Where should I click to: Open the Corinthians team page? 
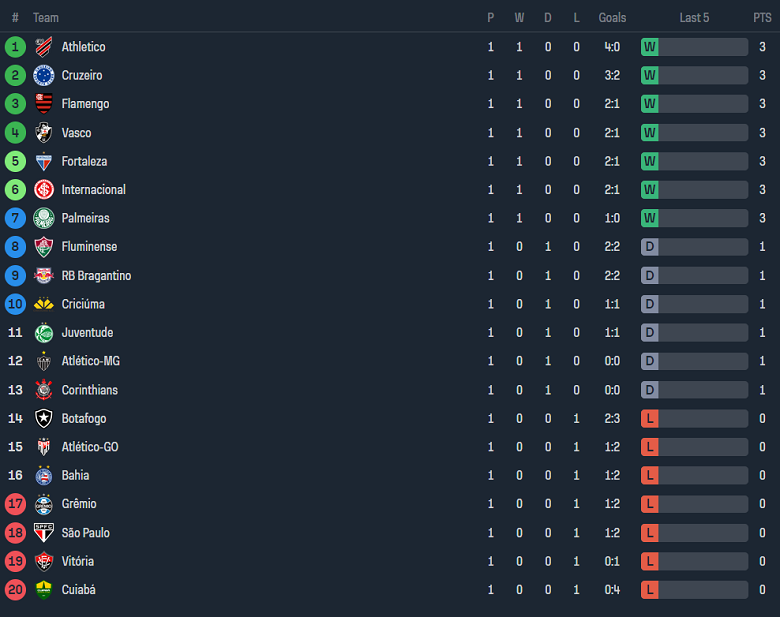coord(89,390)
